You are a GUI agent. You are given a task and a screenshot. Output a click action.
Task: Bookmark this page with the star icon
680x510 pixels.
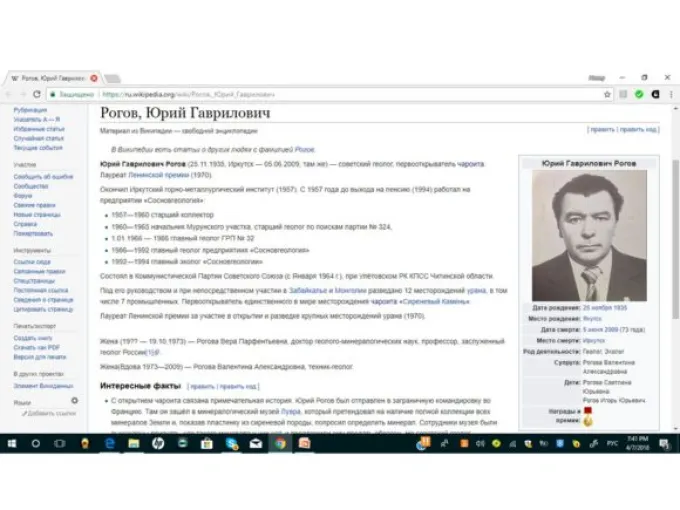[x=607, y=95]
